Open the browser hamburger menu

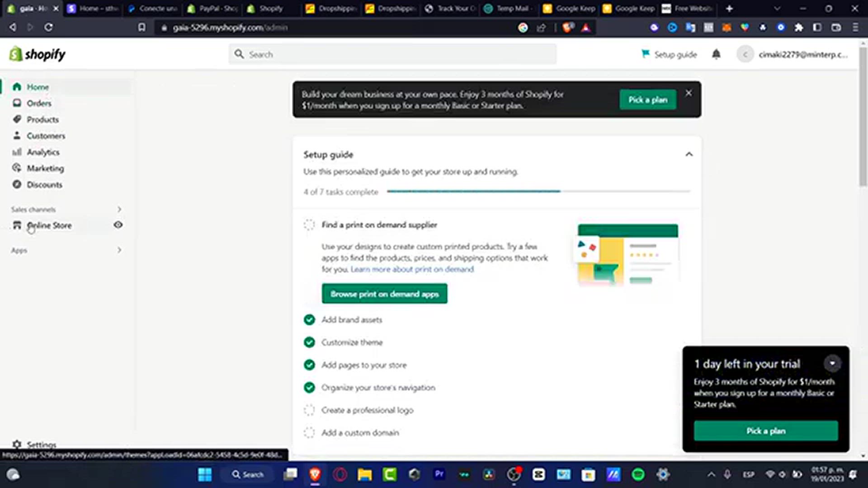pos(855,28)
